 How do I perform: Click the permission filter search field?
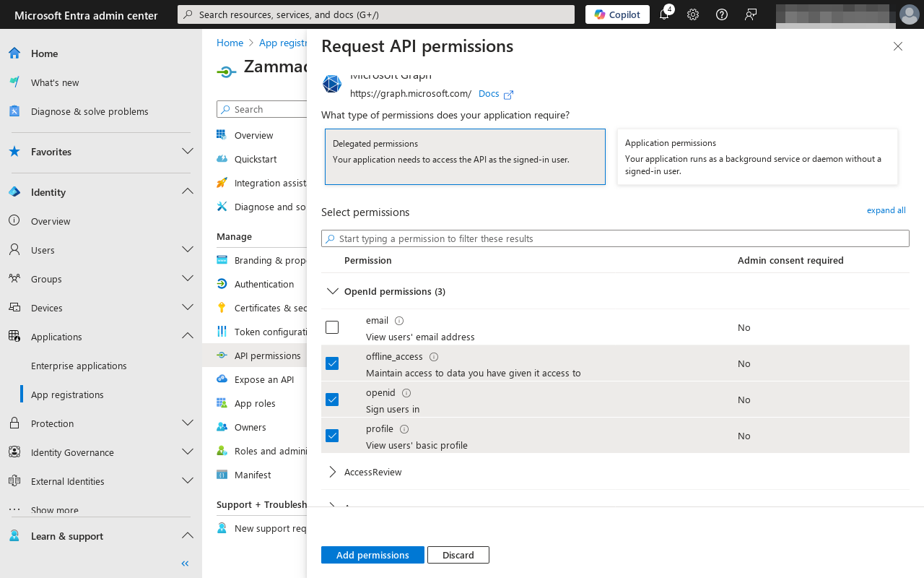[615, 238]
